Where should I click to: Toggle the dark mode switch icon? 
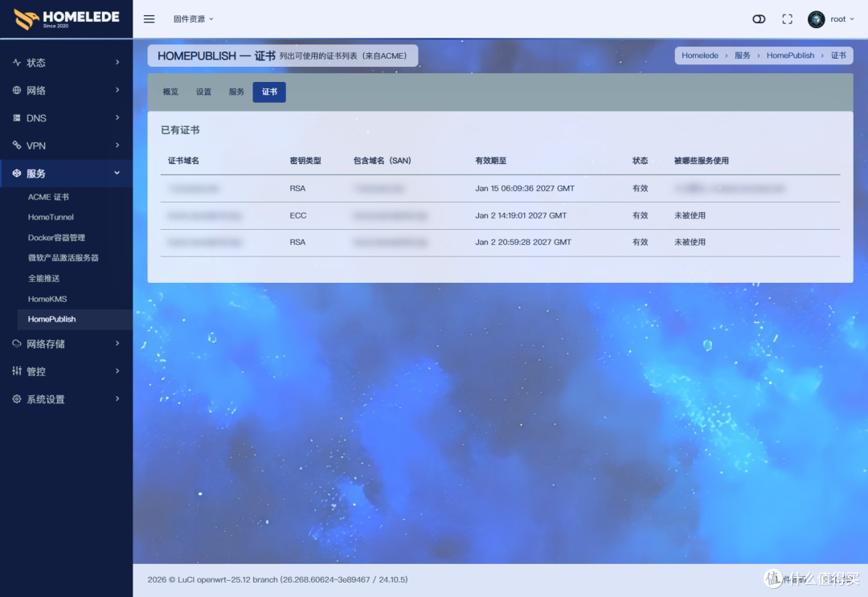(x=759, y=18)
